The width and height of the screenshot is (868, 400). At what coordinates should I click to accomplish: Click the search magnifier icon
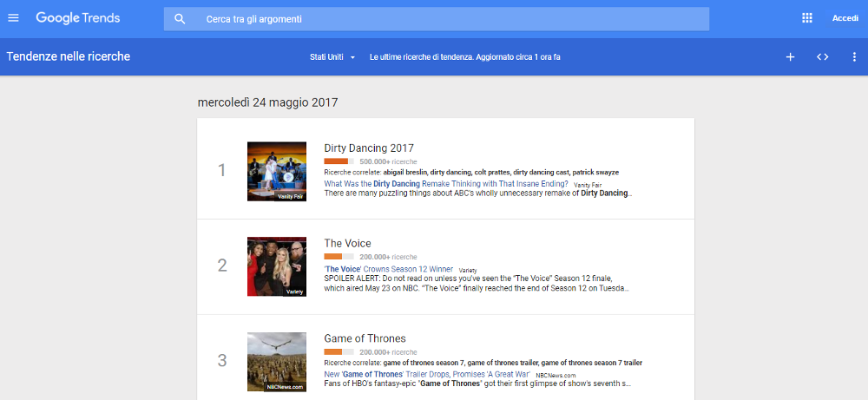coord(180,19)
